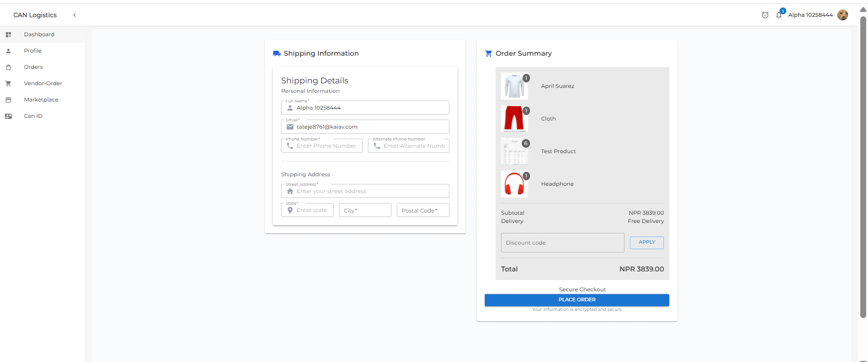Click the location pin icon in State field
Image resolution: width=868 pixels, height=362 pixels.
pos(290,210)
